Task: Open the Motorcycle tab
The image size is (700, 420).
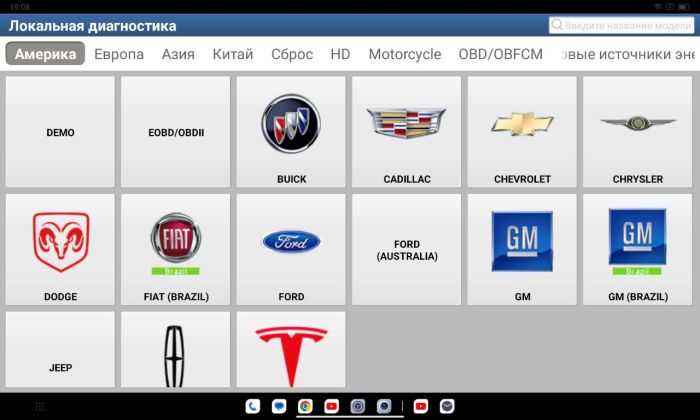Action: pyautogui.click(x=405, y=54)
